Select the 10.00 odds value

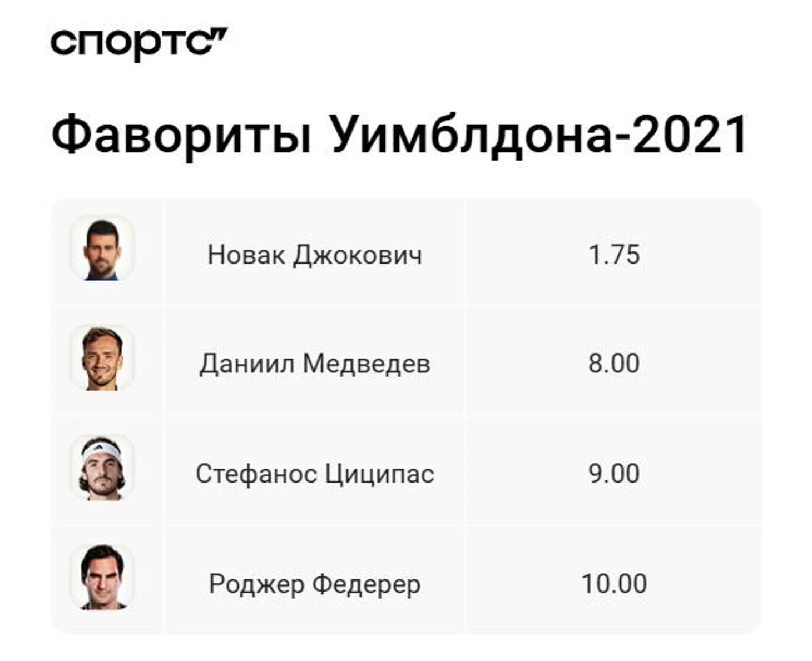(614, 584)
